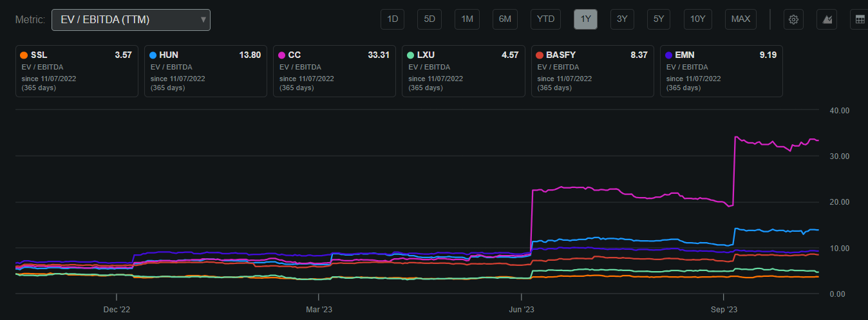Open chart settings gear icon
This screenshot has width=868, height=320.
pyautogui.click(x=793, y=19)
